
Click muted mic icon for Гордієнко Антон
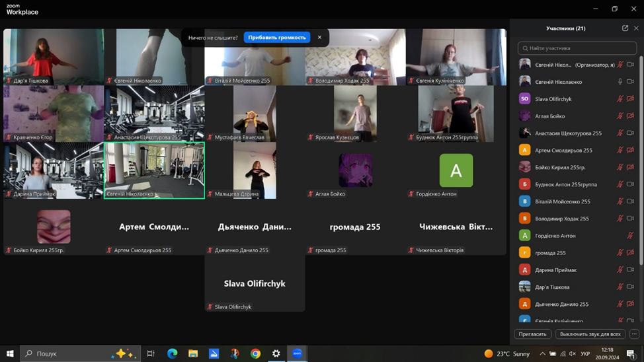click(630, 236)
